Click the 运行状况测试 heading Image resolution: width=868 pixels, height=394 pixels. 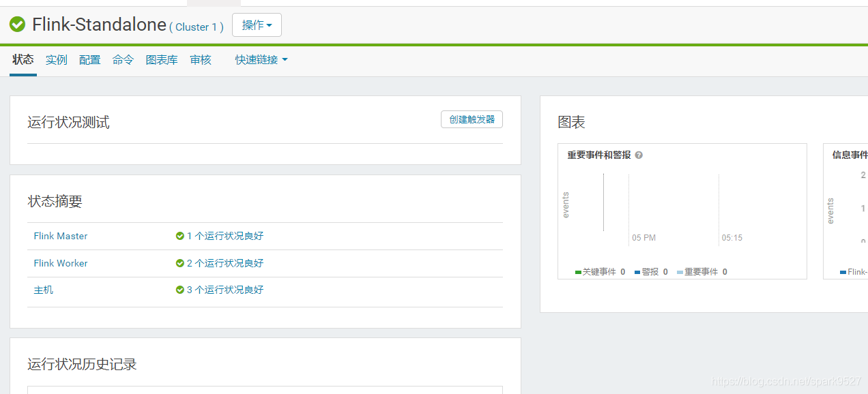coord(68,123)
